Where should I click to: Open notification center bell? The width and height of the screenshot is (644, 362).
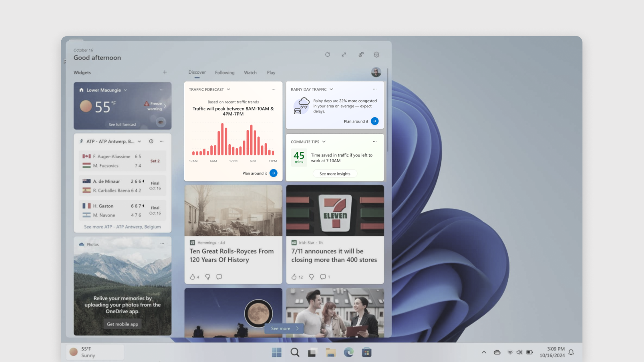click(x=571, y=352)
